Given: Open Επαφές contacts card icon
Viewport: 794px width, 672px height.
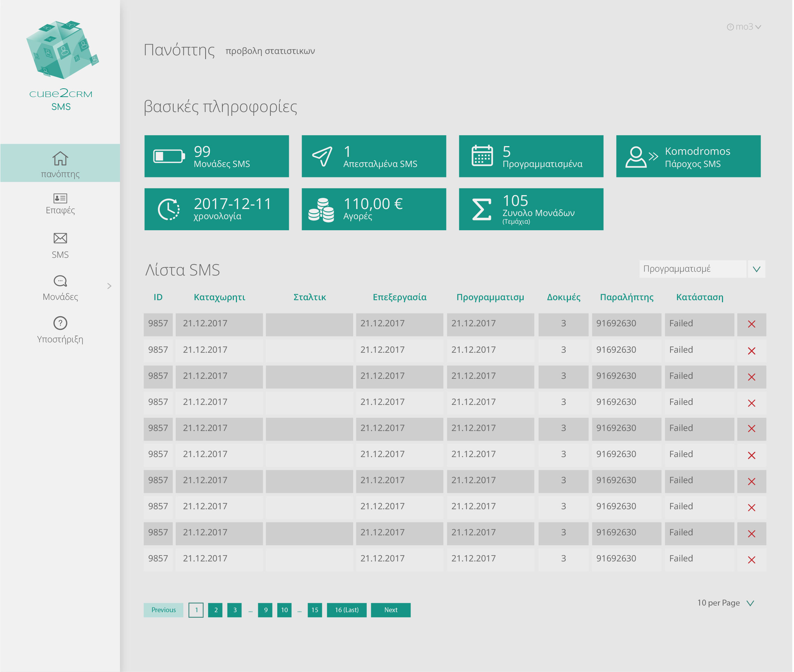Looking at the screenshot, I should [x=60, y=198].
